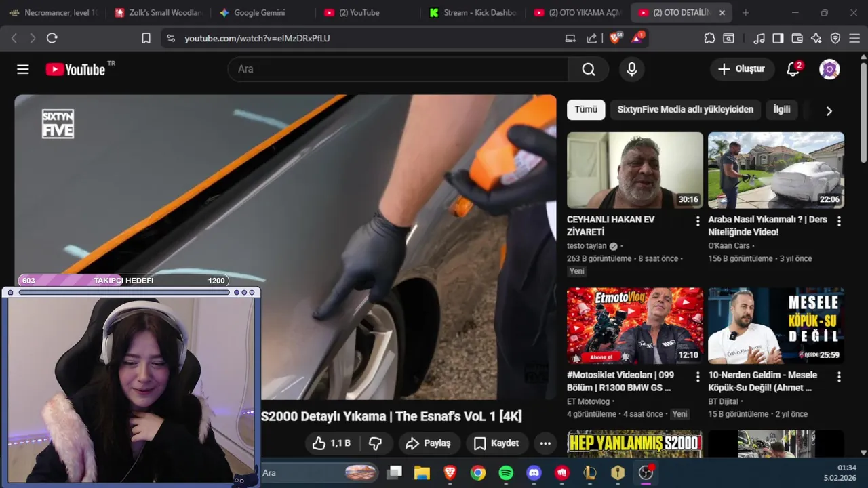This screenshot has height=488, width=868.
Task: Open the CEYHANLI HAKAN EV ZİYARETİ thumbnail
Action: click(x=635, y=170)
